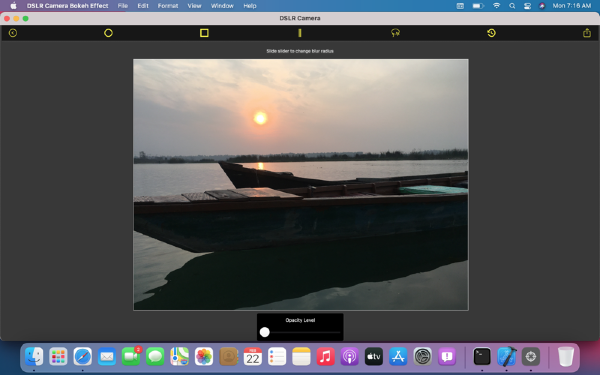Open FaceTime from the Dock
The image size is (600, 375).
click(x=131, y=357)
